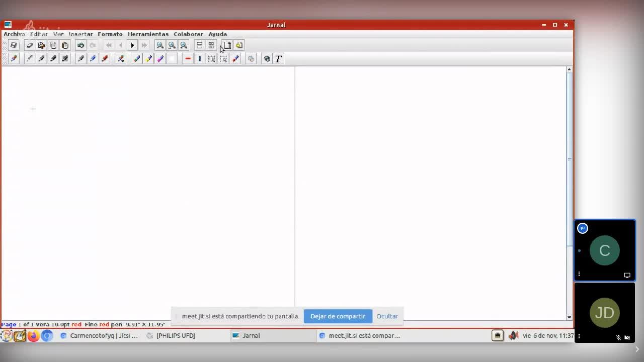Screen dimensions: 644x362
Task: Jump to the first page using the double-left arrow
Action: coord(109,45)
